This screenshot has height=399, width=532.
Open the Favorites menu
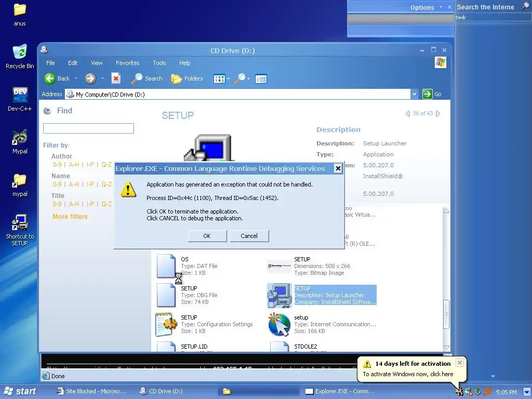click(128, 63)
